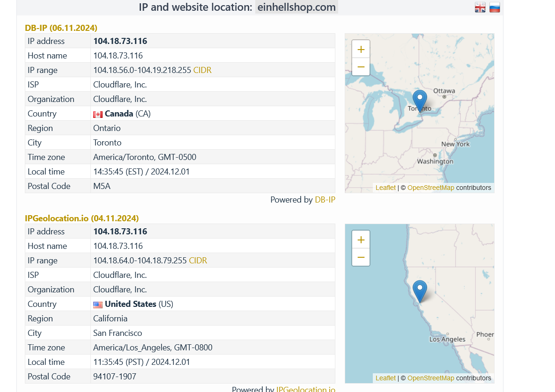Open CIDR link for 104.18.64.0 range

pyautogui.click(x=198, y=261)
